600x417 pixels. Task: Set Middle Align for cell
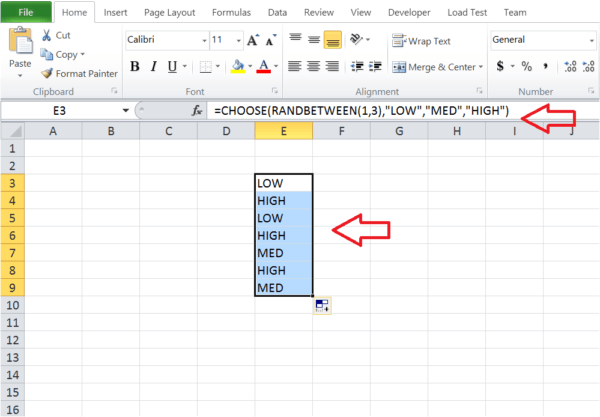click(x=314, y=39)
